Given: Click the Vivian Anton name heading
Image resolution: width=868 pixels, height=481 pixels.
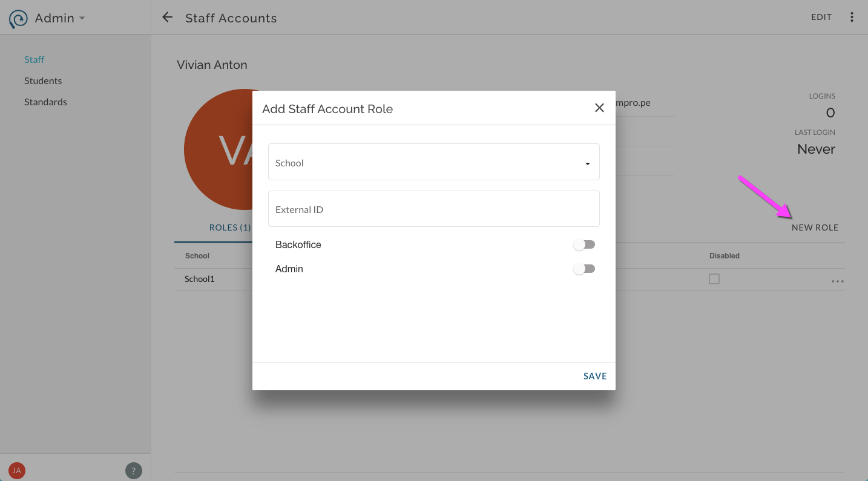Looking at the screenshot, I should point(212,65).
